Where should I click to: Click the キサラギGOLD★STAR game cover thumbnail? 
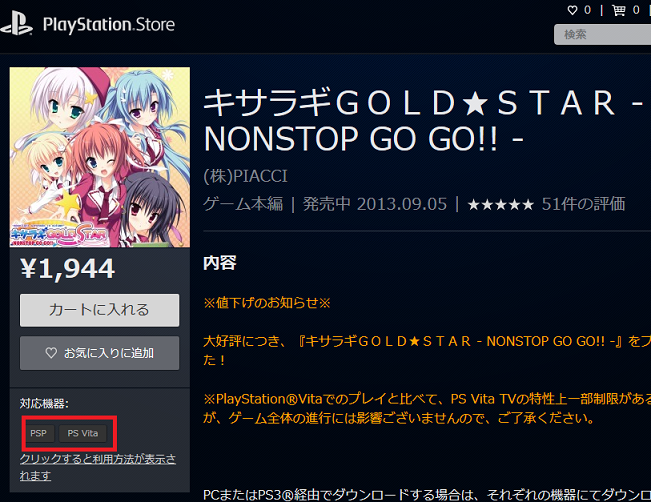[x=100, y=157]
